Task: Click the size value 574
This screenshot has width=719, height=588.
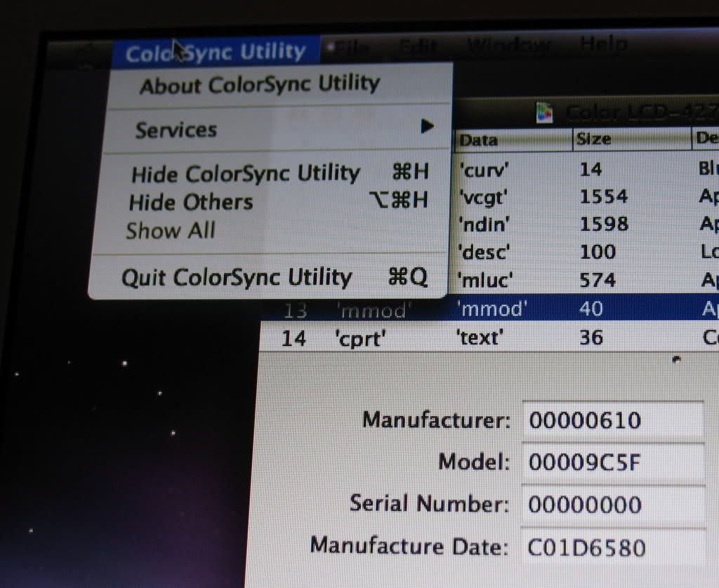Action: pos(598,280)
